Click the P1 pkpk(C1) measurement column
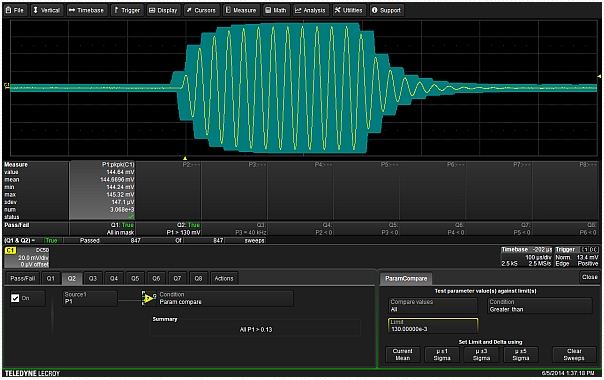The width and height of the screenshot is (604, 380). 102,191
